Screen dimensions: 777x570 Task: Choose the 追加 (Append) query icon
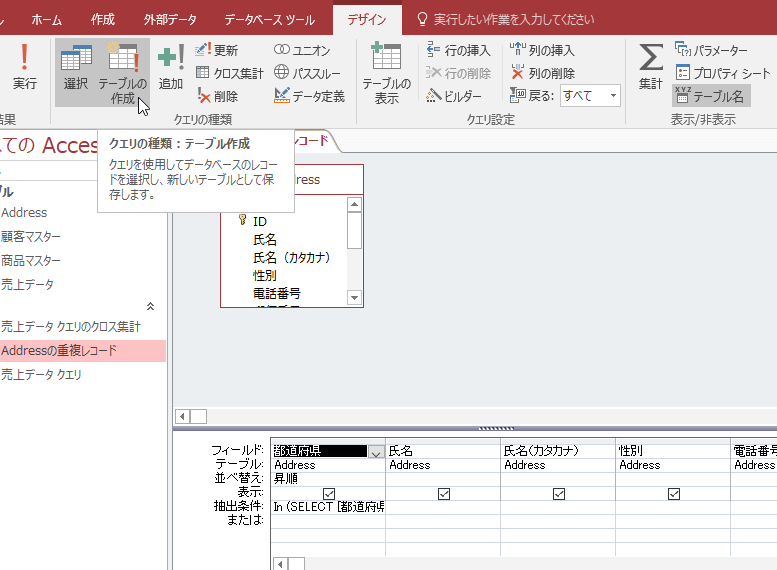[171, 69]
